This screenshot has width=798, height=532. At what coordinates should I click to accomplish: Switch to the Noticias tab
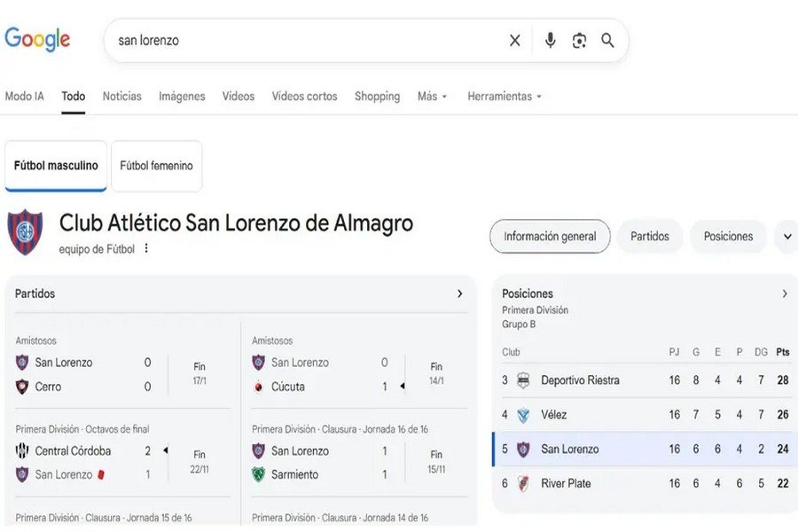point(121,97)
